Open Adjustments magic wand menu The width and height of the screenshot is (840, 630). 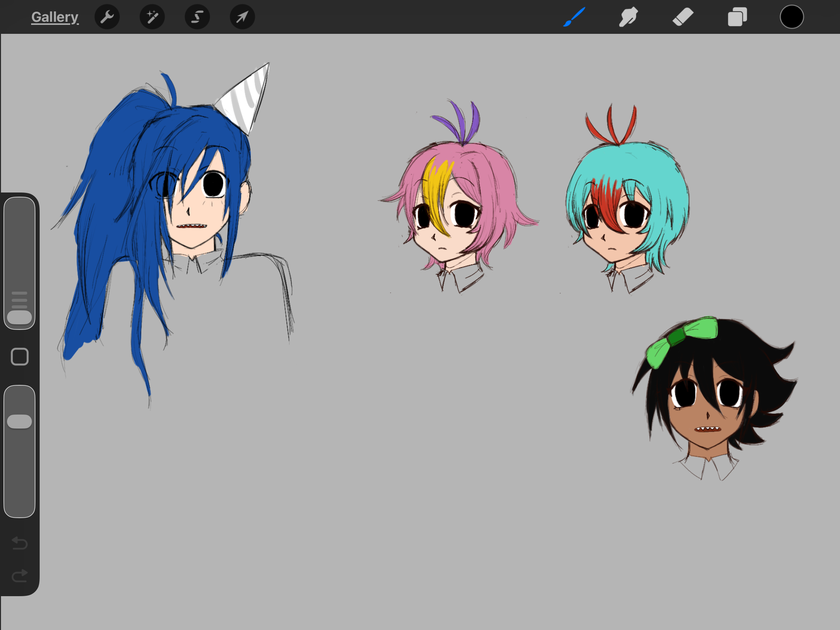pos(152,17)
